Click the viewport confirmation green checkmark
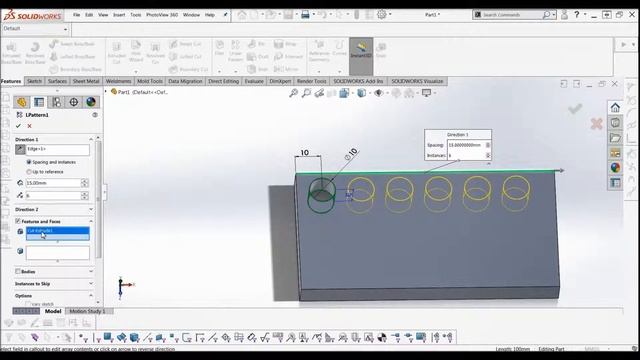Screen dimensions: 640x360 [x=575, y=109]
